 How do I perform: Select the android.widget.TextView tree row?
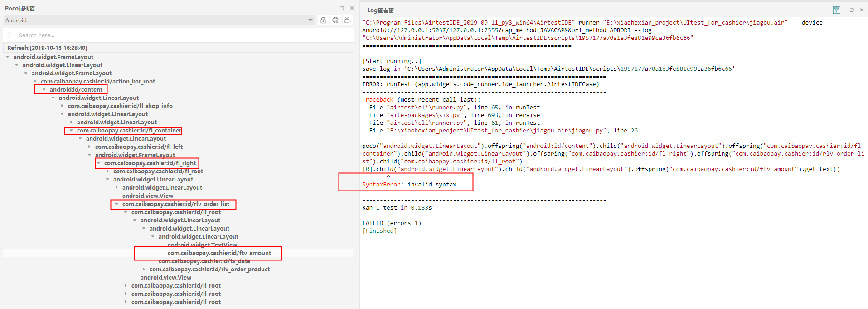point(202,245)
